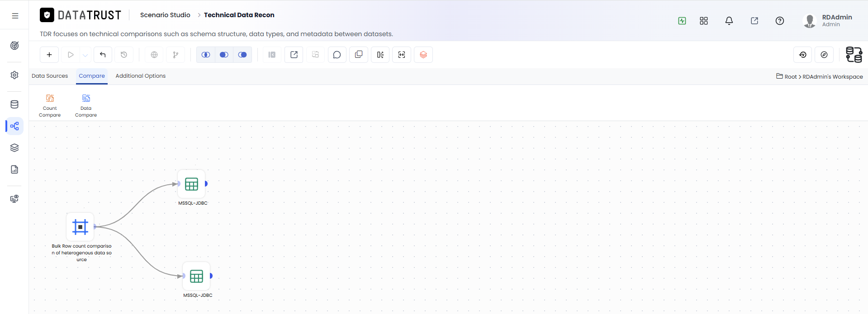Open the apps grid icon

[704, 21]
